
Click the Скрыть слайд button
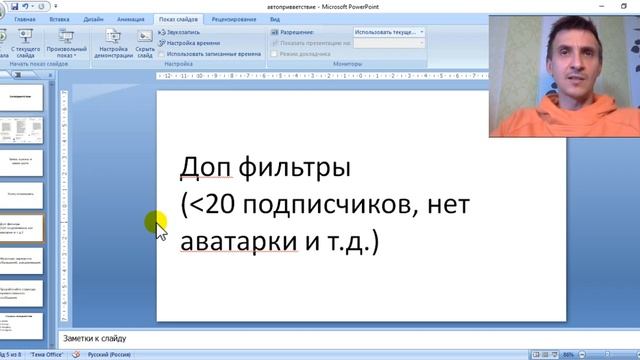(x=145, y=43)
